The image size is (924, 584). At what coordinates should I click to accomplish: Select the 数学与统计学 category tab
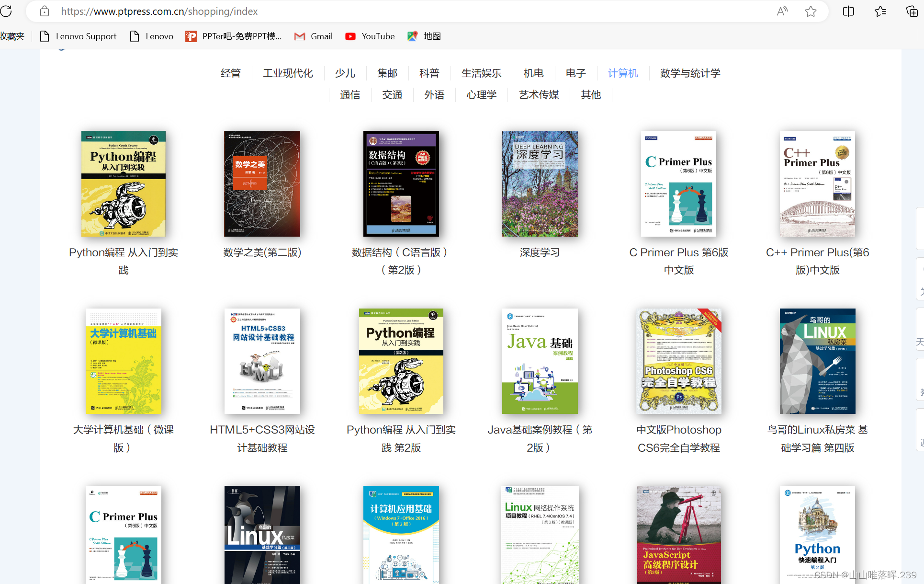[690, 73]
